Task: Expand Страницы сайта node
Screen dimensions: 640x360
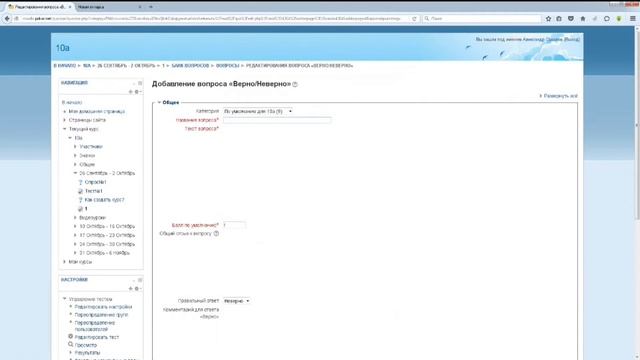Action: tap(64, 120)
